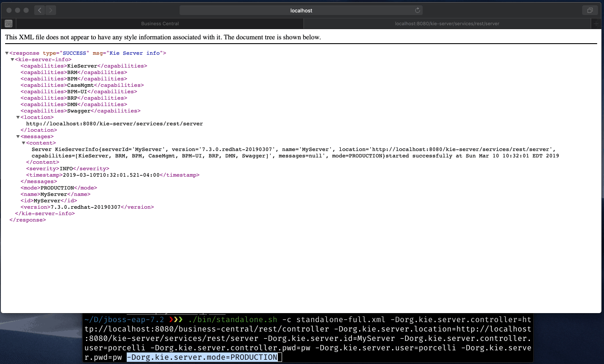Minimize the Safari window with the yellow button
This screenshot has height=364, width=604.
tap(18, 10)
